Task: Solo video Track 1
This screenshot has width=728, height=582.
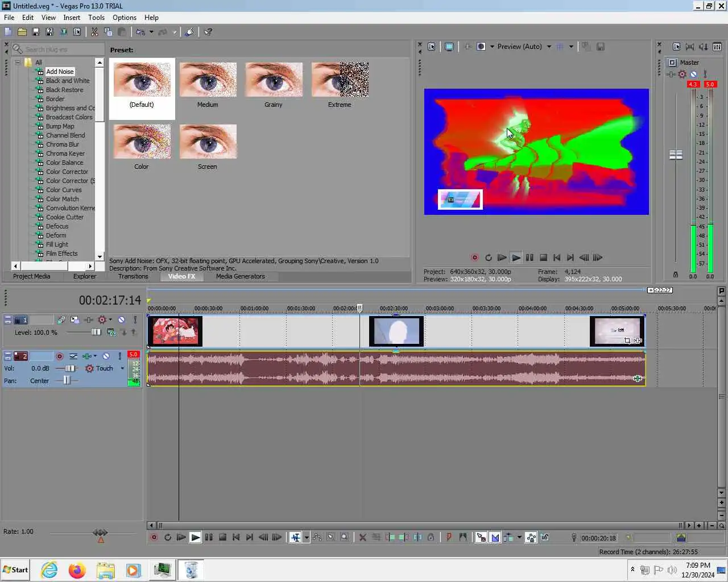Action: 135,320
